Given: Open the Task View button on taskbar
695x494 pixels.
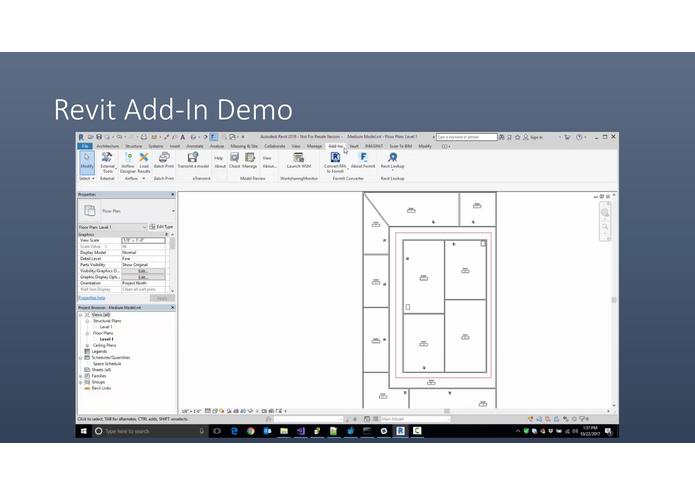Looking at the screenshot, I should [217, 431].
